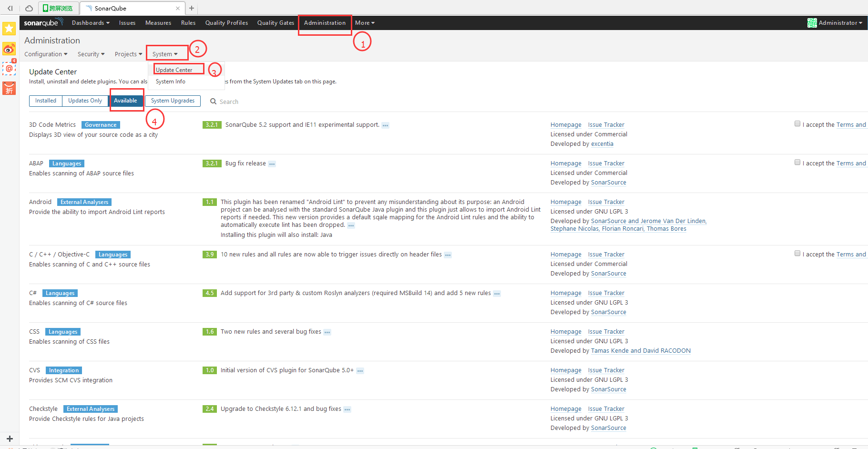Go to Rules in navbar
The image size is (868, 449).
[x=188, y=23]
